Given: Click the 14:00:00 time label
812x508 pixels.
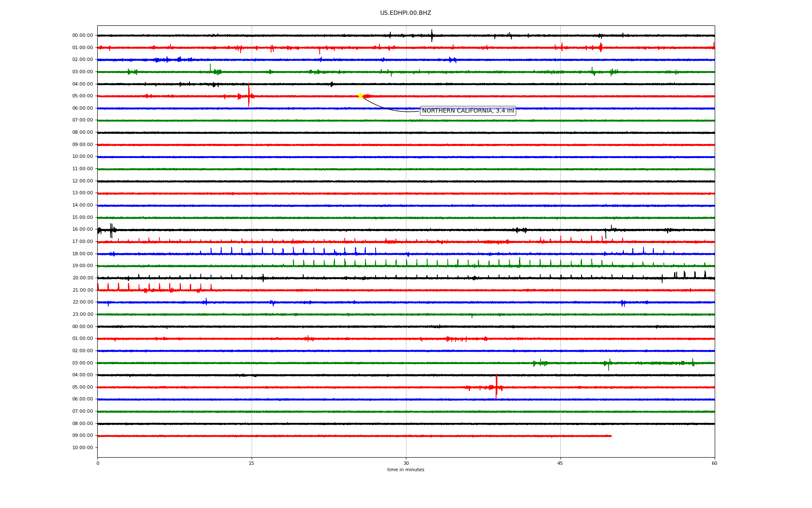Looking at the screenshot, I should [82, 205].
